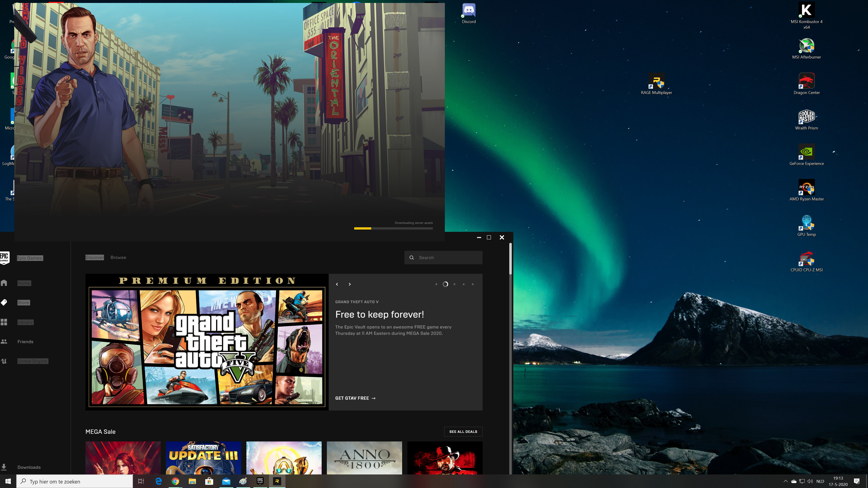This screenshot has width=868, height=488.
Task: Open the Borderlands 3 deal thumbnail
Action: click(284, 458)
